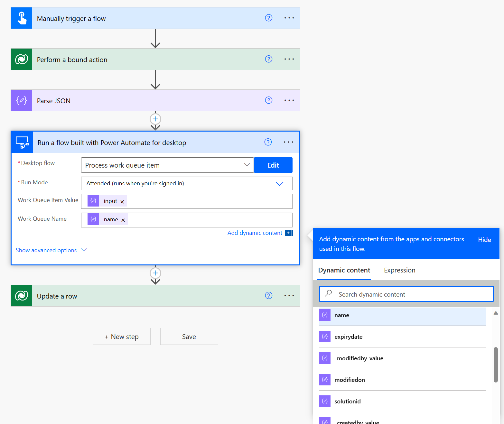Insert a step after Parse JSON
This screenshot has width=504, height=424.
(x=155, y=119)
